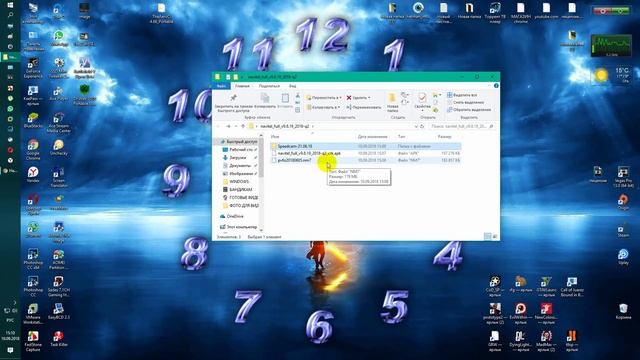
Task: Click the Up folder arrow
Action: point(243,127)
